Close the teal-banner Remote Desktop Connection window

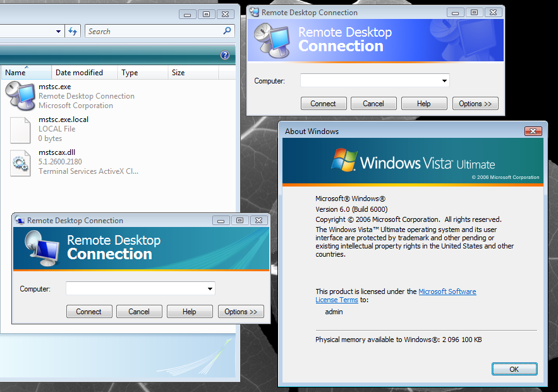(x=258, y=221)
